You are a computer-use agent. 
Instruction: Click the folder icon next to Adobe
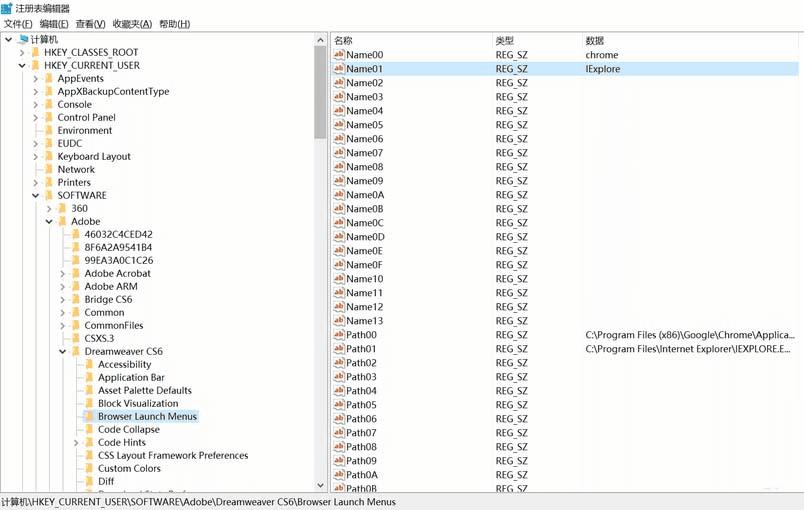63,221
